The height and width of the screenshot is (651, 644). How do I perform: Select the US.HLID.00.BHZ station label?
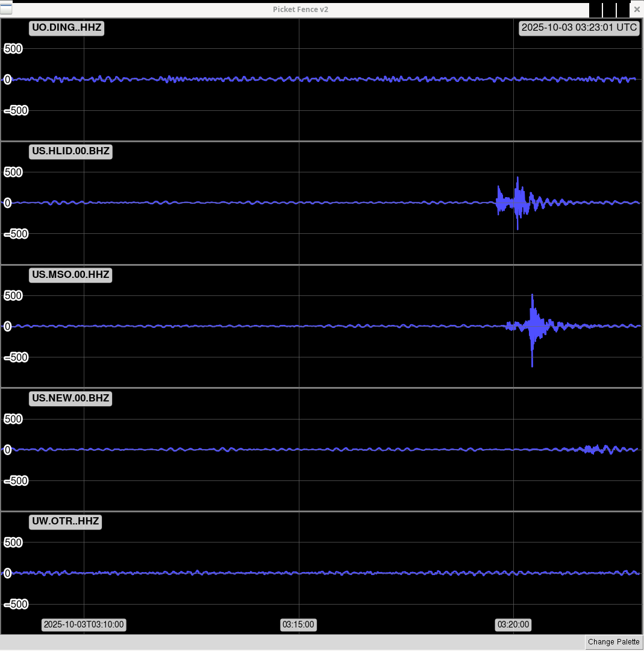coord(70,151)
